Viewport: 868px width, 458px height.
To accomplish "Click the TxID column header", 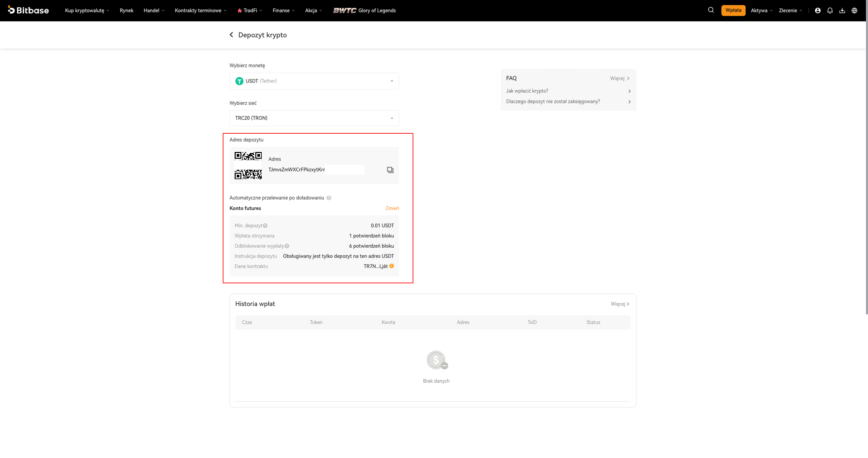I will pos(532,322).
